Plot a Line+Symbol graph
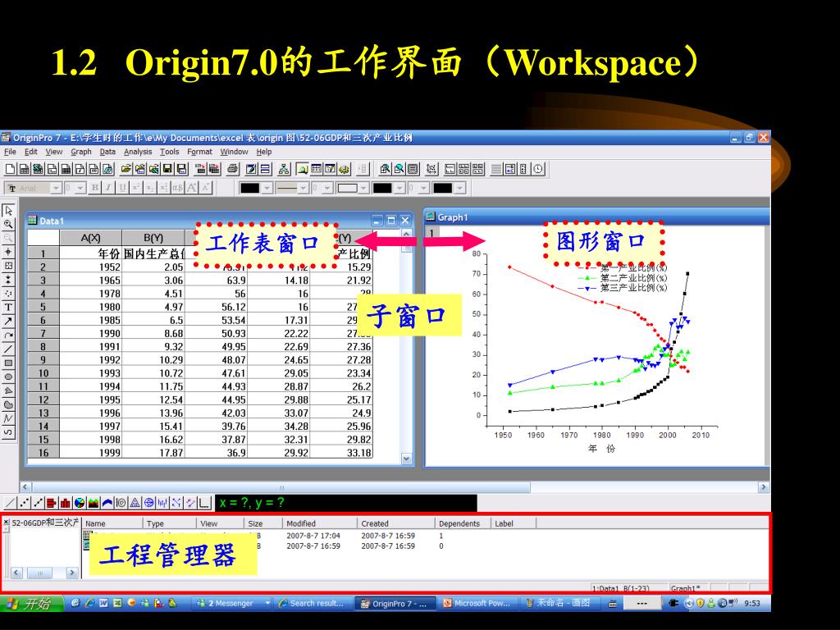This screenshot has height=630, width=840. pos(38,503)
